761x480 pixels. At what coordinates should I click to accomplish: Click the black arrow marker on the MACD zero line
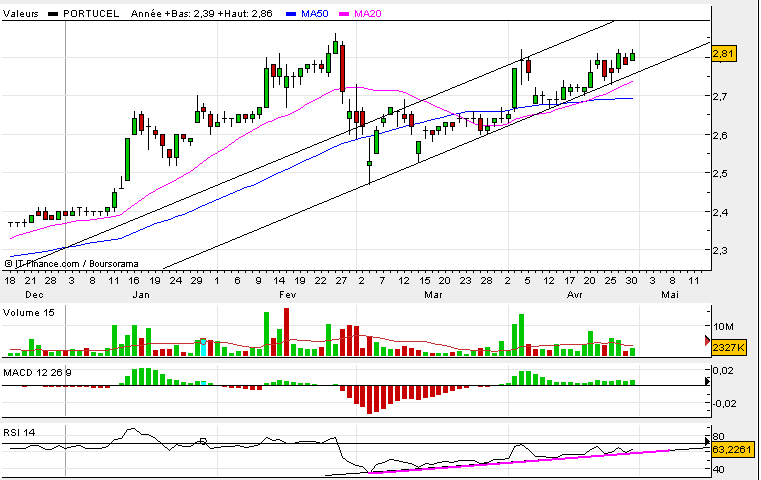708,381
